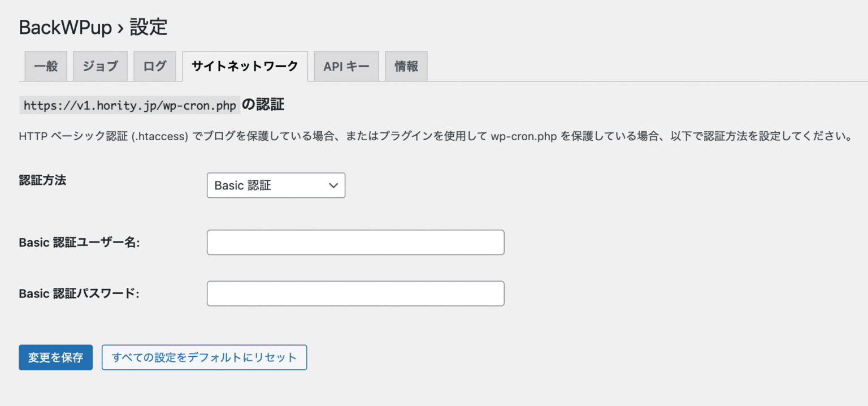Switch to the 一般 tab
The image size is (868, 406).
coord(45,66)
